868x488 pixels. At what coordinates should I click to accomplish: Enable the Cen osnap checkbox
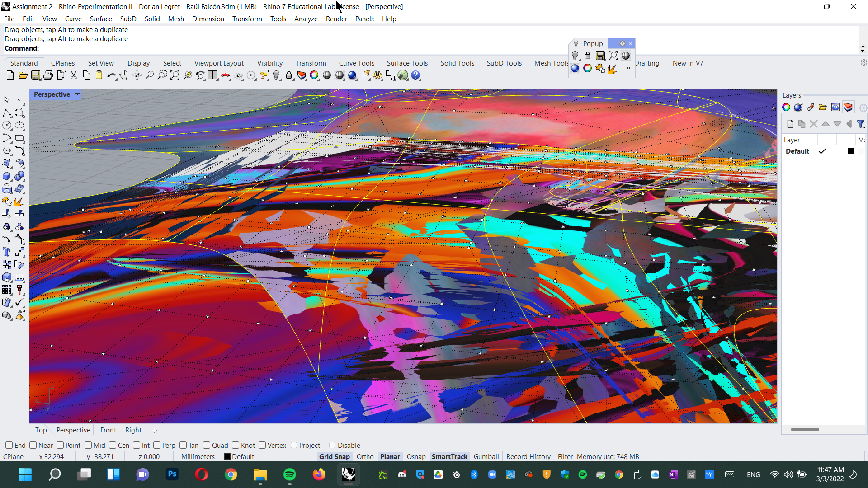(x=113, y=445)
